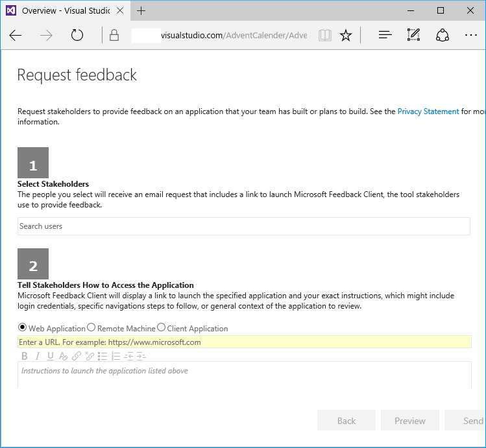Click the Send button
This screenshot has width=486, height=448.
(465, 420)
